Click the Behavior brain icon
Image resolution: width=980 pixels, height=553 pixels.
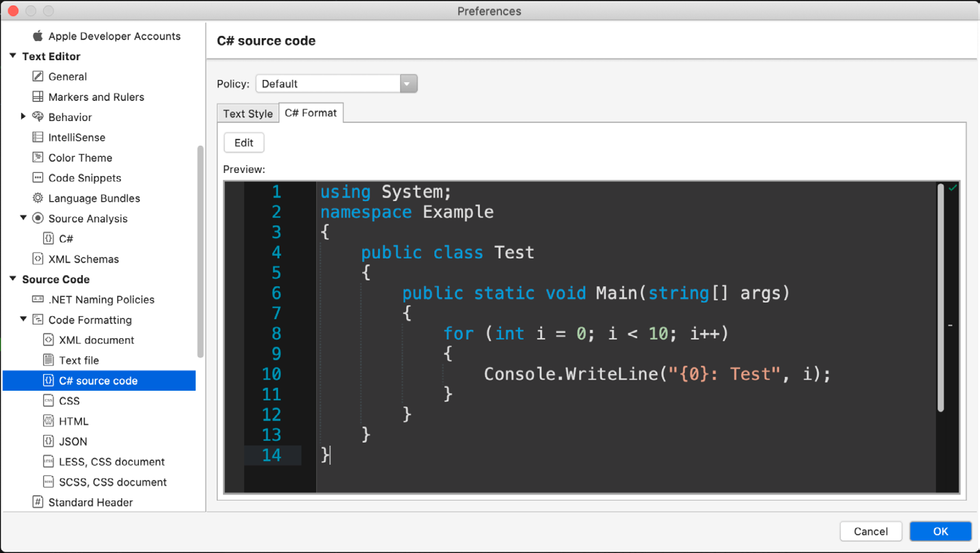[38, 117]
